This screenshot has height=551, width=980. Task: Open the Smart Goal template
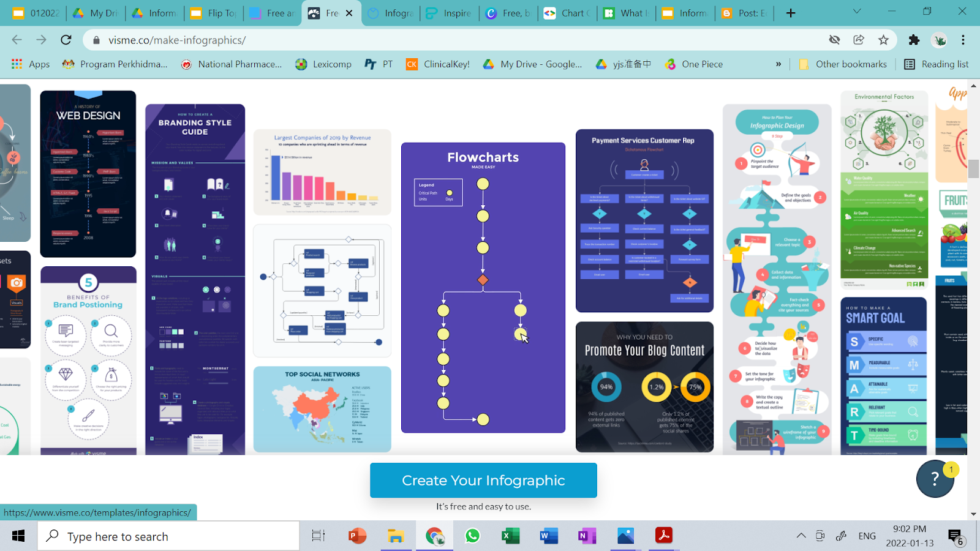(x=883, y=376)
